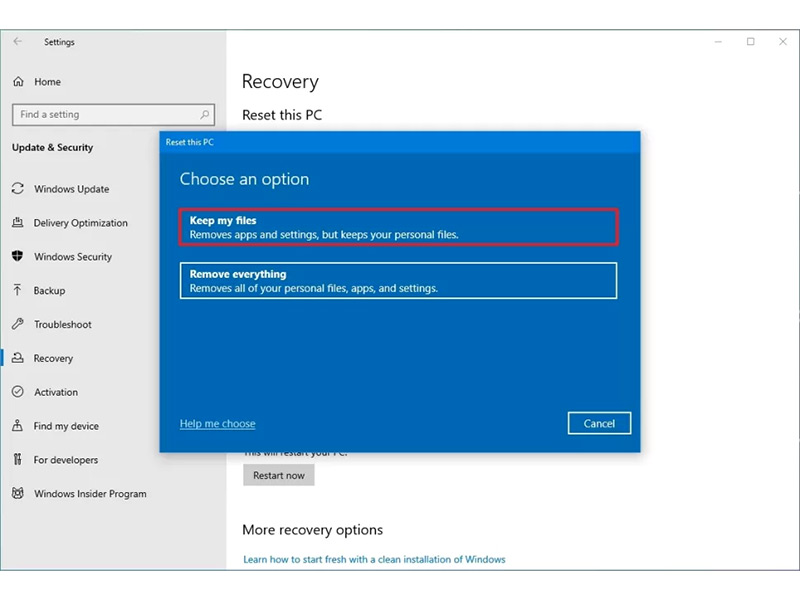Close the Settings window
Image resolution: width=800 pixels, height=600 pixels.
tap(783, 42)
